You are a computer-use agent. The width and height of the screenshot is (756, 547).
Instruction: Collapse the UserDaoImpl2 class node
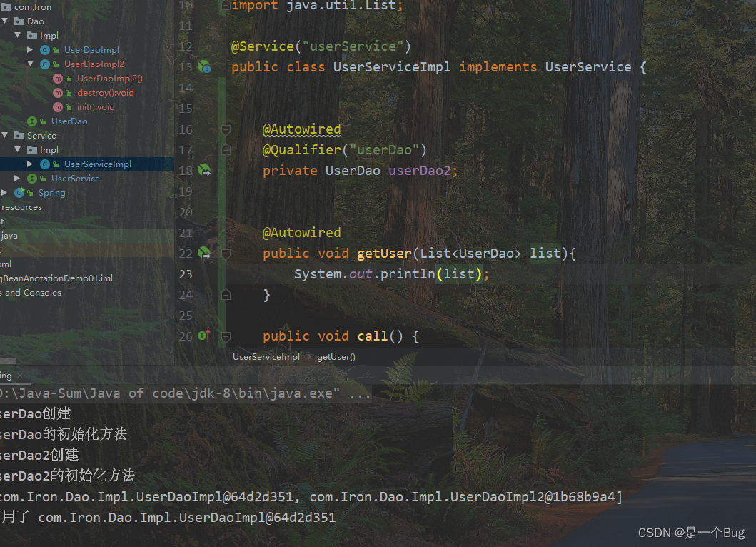[x=31, y=64]
